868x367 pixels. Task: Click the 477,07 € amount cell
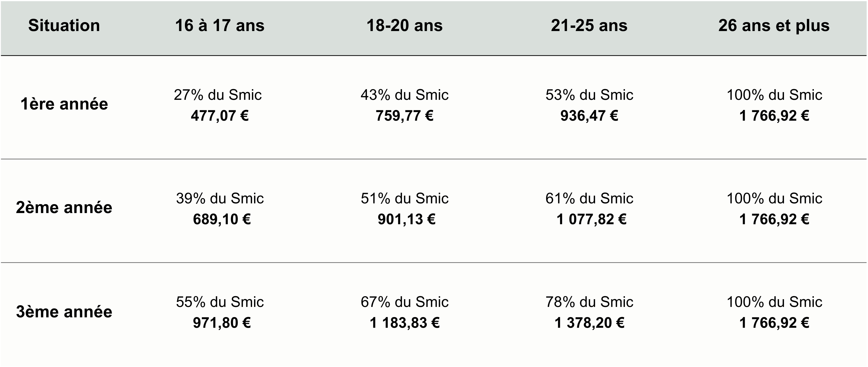tap(220, 116)
